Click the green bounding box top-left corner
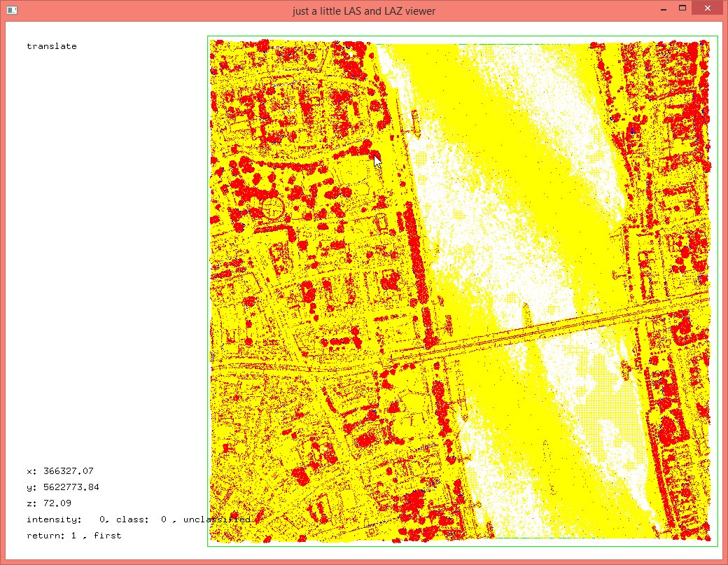 coord(209,37)
